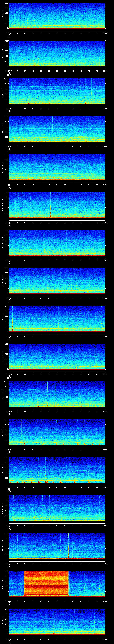Screen dimensions: 114x644
Task: Select the spectrogram starting at 13:30:00
Action: click(57, 53)
